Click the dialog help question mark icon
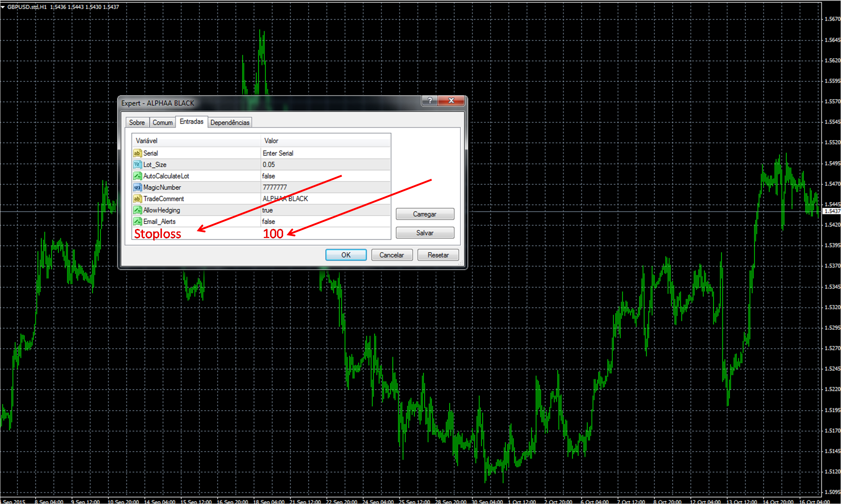Viewport: 841px width, 504px height. point(430,100)
